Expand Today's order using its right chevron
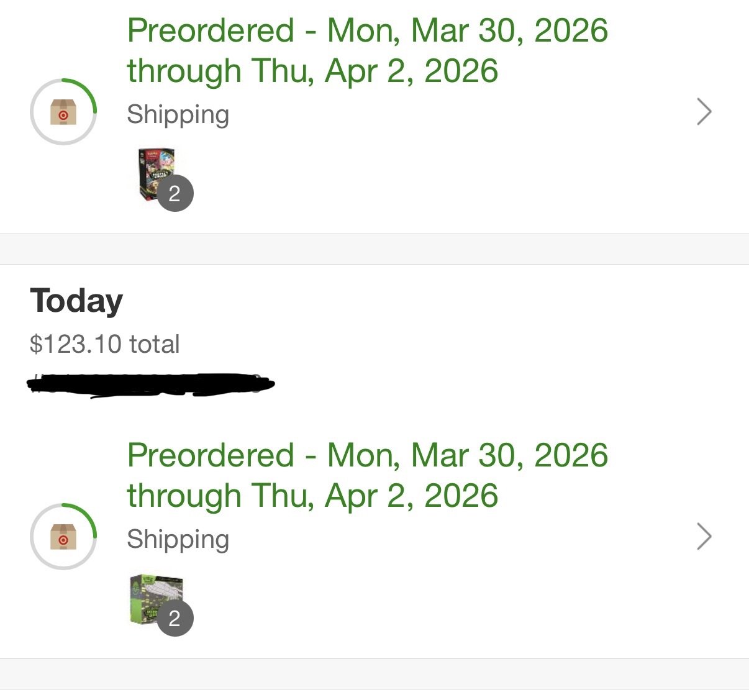Viewport: 749px width, 700px height. (x=704, y=537)
